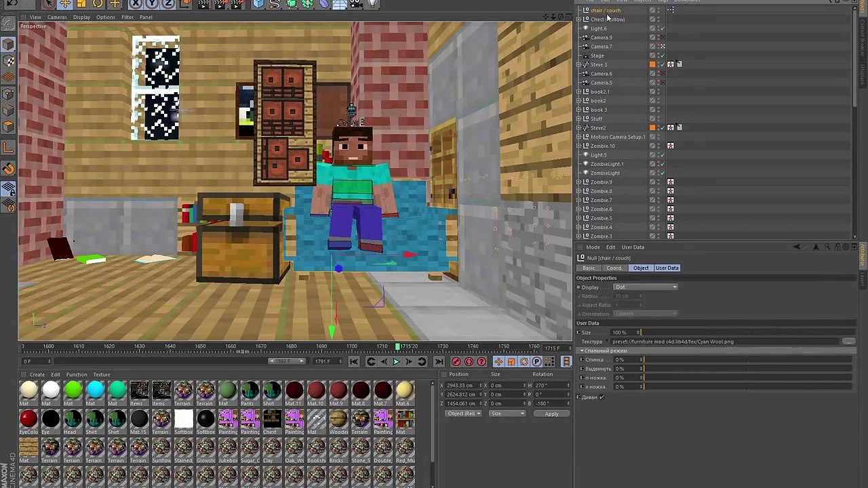Toggle the Диван checkbox
Image resolution: width=868 pixels, height=488 pixels.
click(x=601, y=397)
